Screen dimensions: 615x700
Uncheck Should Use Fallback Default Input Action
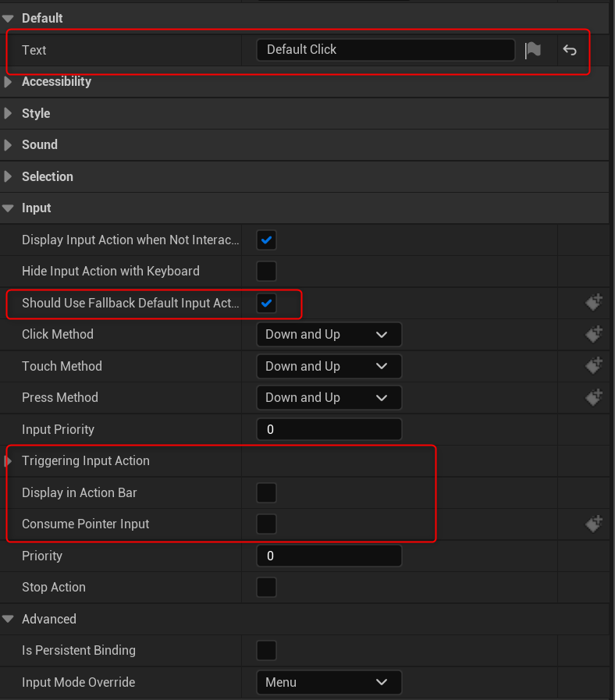[266, 303]
